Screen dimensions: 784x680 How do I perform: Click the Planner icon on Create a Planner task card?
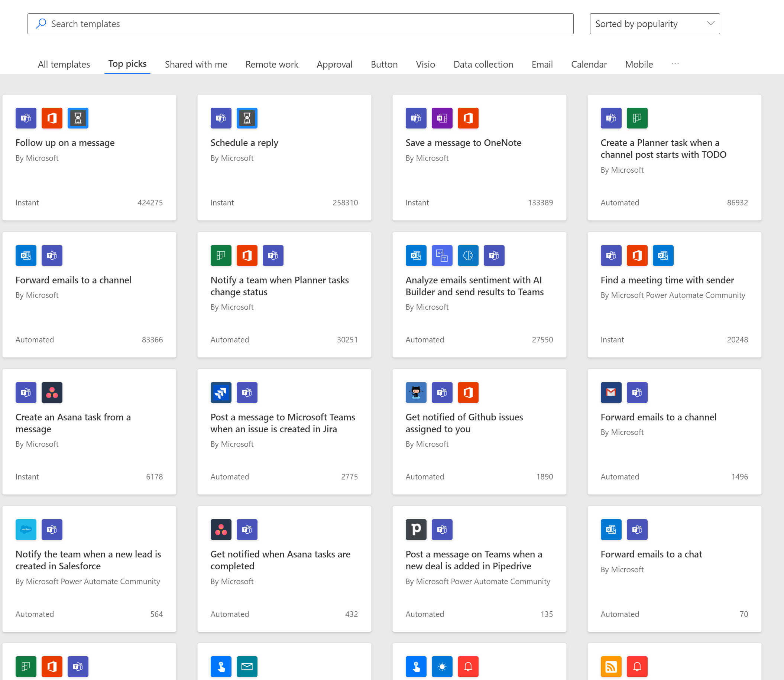click(x=637, y=118)
